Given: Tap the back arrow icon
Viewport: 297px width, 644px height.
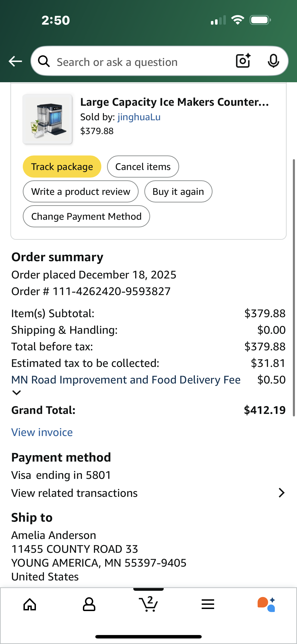Looking at the screenshot, I should click(15, 61).
